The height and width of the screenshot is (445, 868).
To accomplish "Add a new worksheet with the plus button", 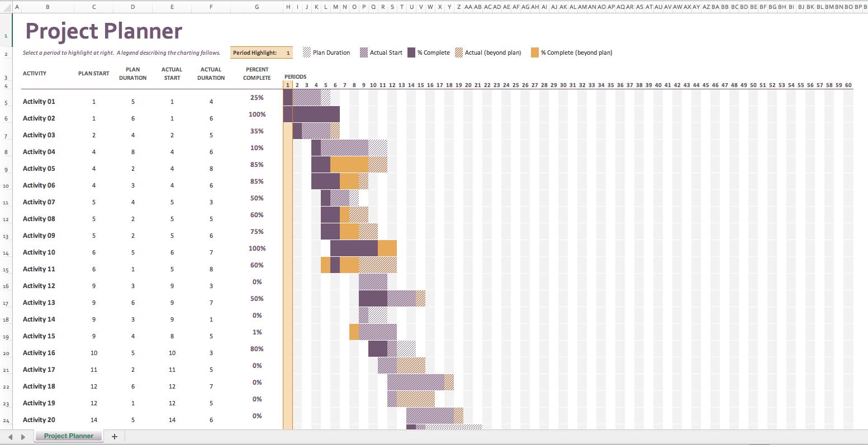I will (114, 436).
